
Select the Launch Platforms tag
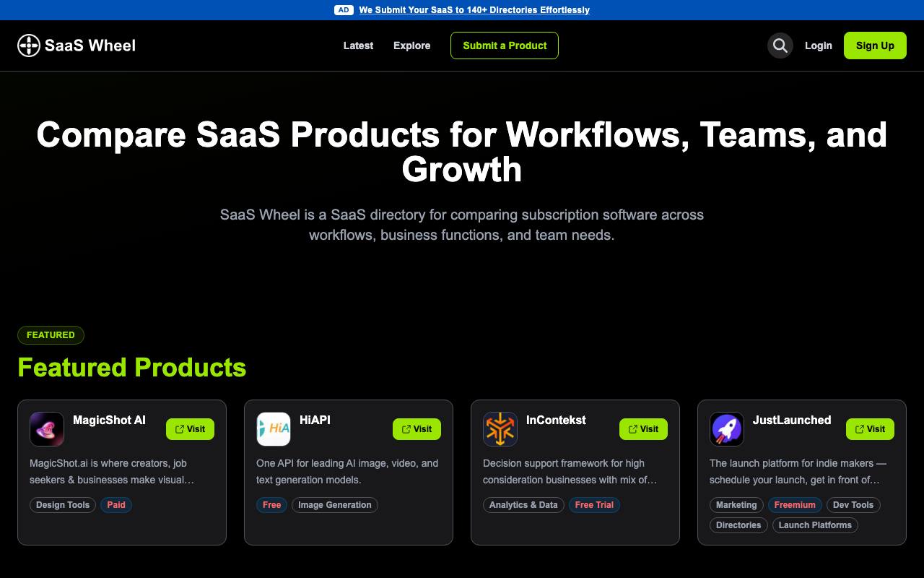[815, 525]
